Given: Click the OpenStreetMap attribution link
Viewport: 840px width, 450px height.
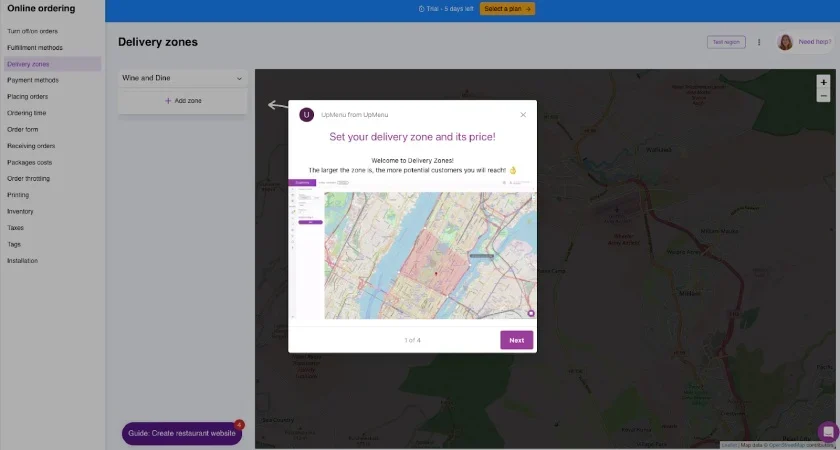Looking at the screenshot, I should coord(786,445).
